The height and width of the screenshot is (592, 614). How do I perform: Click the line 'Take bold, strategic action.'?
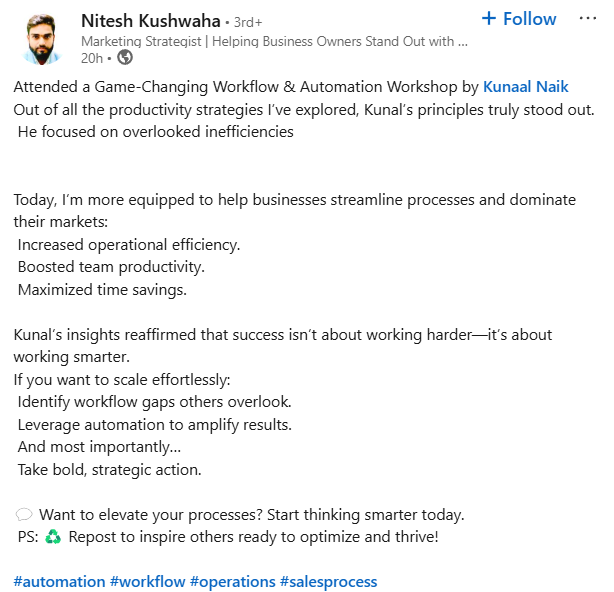[x=110, y=469]
